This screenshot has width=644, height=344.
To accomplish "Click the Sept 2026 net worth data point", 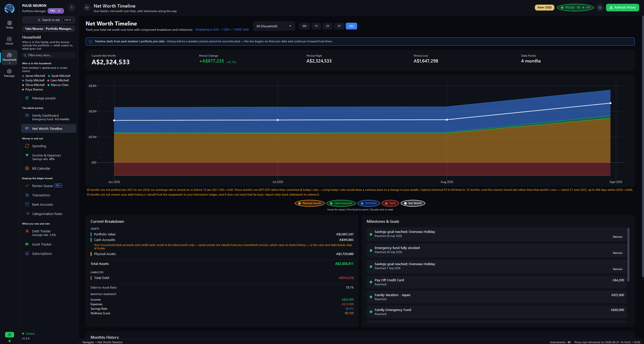I will pos(611,103).
